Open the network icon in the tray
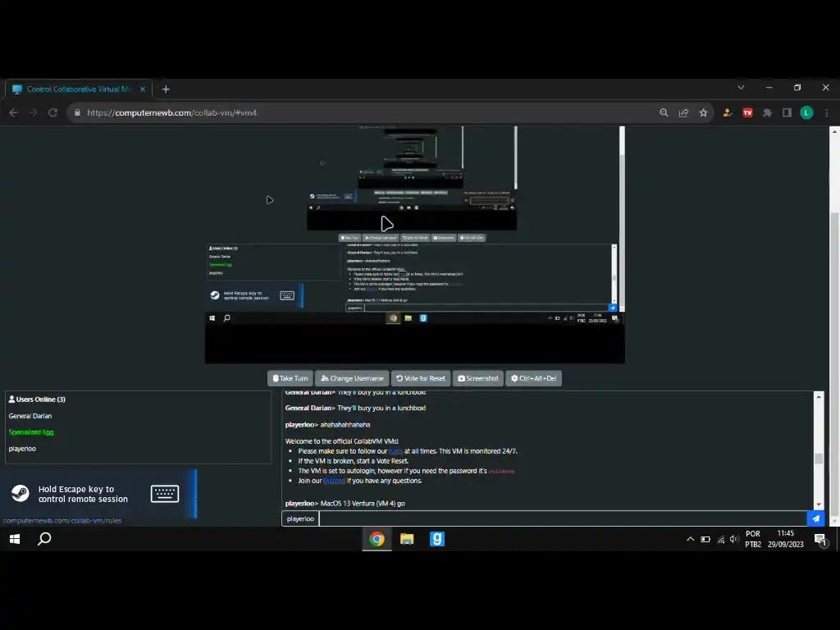 pos(721,540)
